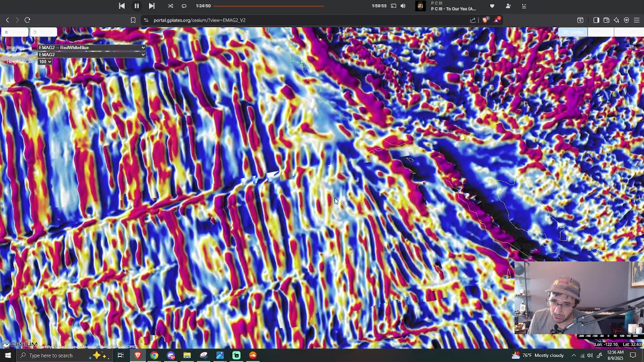Open the terrain dropdown showing EMAG2
The height and width of the screenshot is (362, 644).
tap(92, 54)
